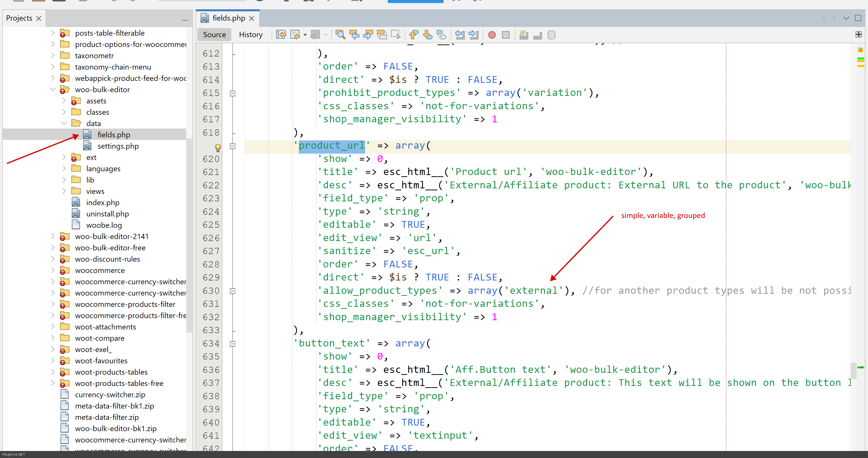The image size is (868, 458).
Task: Click Toggle Rectangular Selection icon
Action: (x=396, y=35)
